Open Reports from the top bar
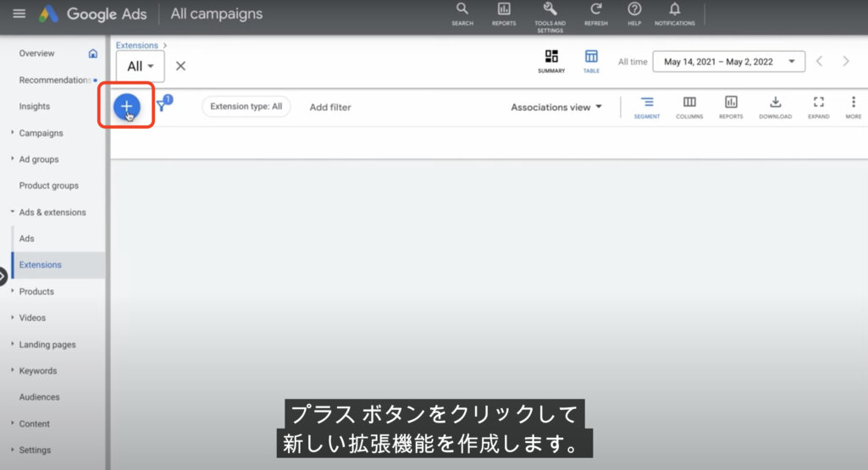 pyautogui.click(x=504, y=13)
